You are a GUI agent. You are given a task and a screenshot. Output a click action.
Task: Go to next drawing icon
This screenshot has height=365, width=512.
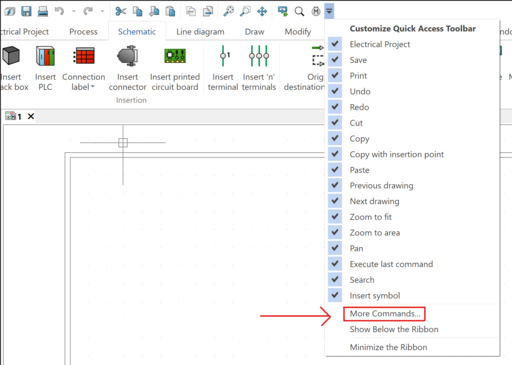(208, 11)
